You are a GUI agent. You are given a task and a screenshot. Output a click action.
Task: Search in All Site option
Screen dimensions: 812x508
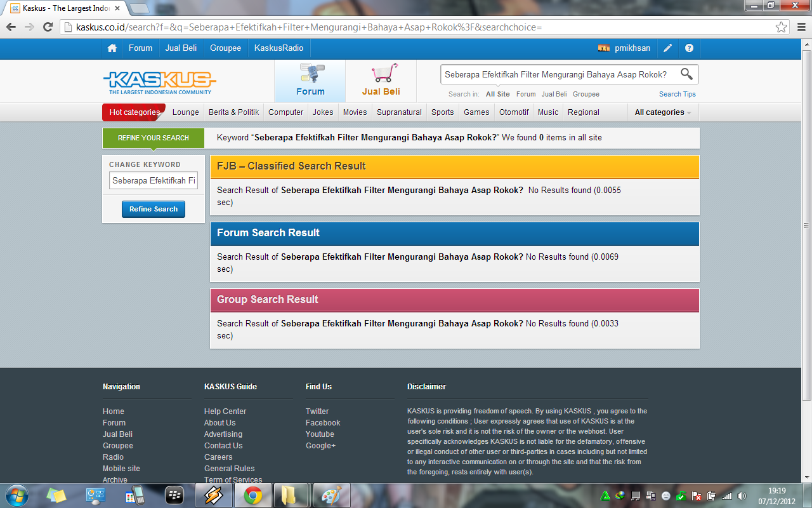click(498, 94)
